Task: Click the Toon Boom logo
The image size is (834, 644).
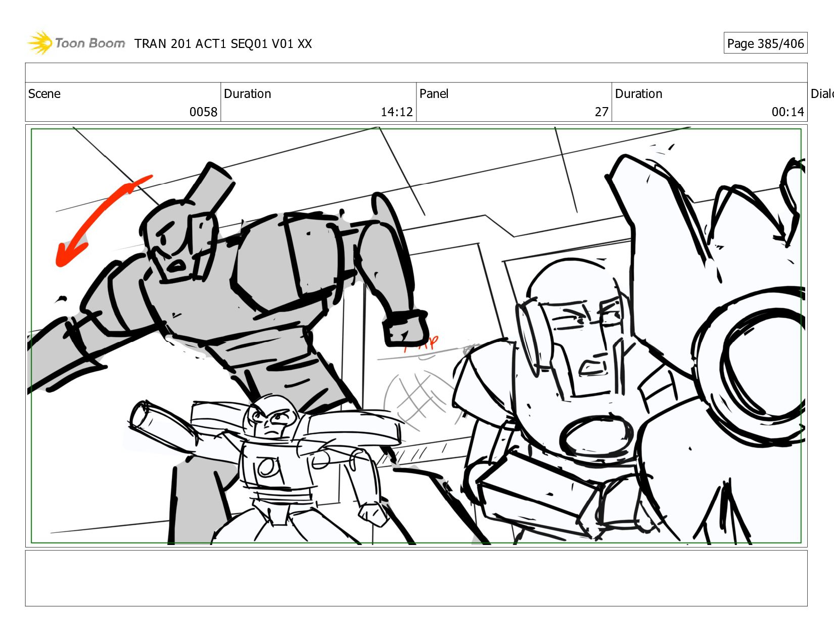Action: (x=76, y=43)
